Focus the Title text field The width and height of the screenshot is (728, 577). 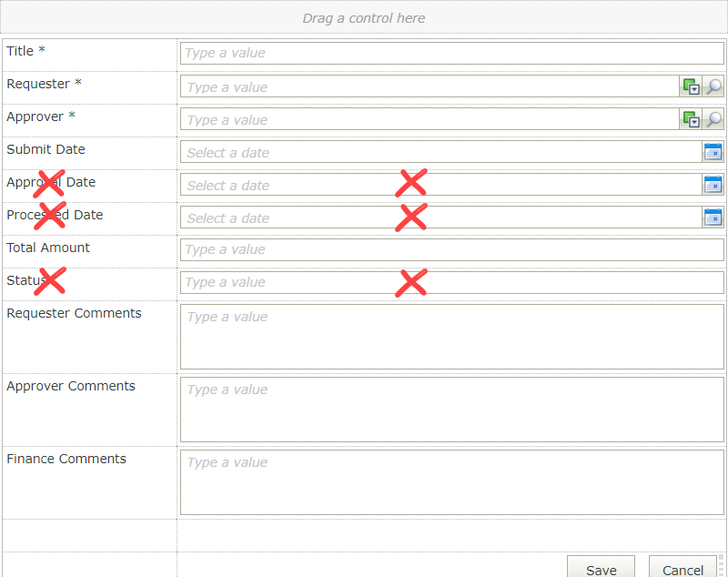pyautogui.click(x=451, y=53)
